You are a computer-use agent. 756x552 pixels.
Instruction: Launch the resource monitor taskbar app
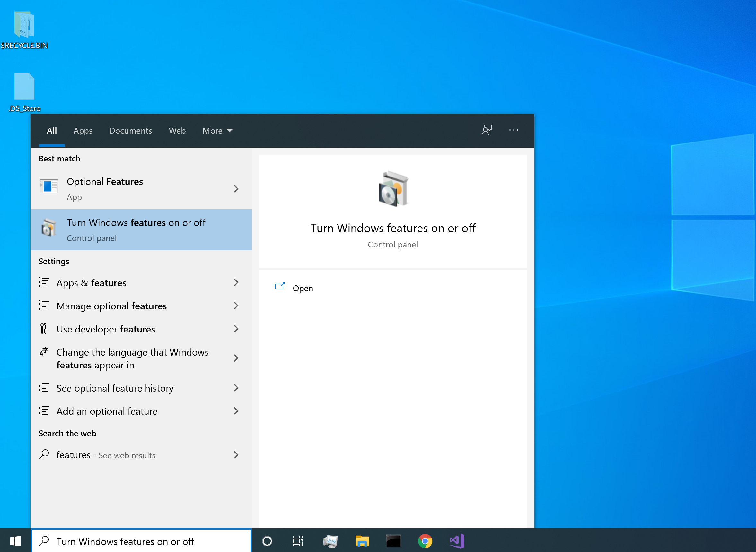[330, 541]
